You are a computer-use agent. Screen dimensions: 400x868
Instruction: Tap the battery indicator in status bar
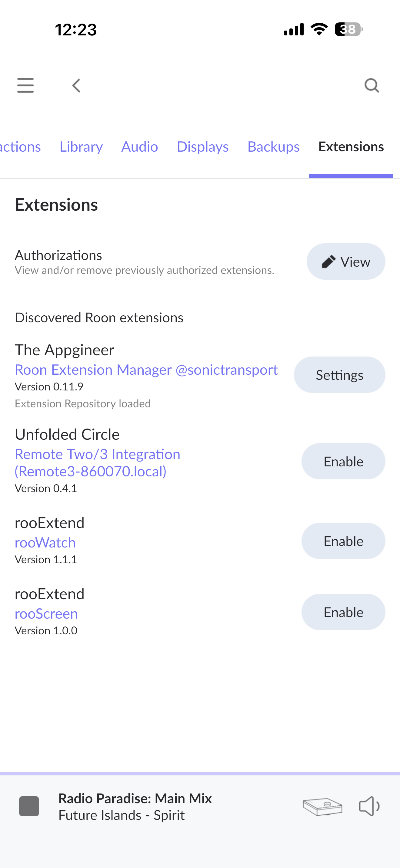tap(349, 29)
